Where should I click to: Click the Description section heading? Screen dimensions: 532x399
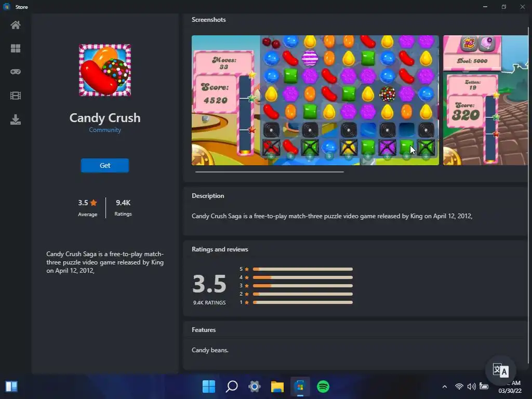[x=208, y=196]
